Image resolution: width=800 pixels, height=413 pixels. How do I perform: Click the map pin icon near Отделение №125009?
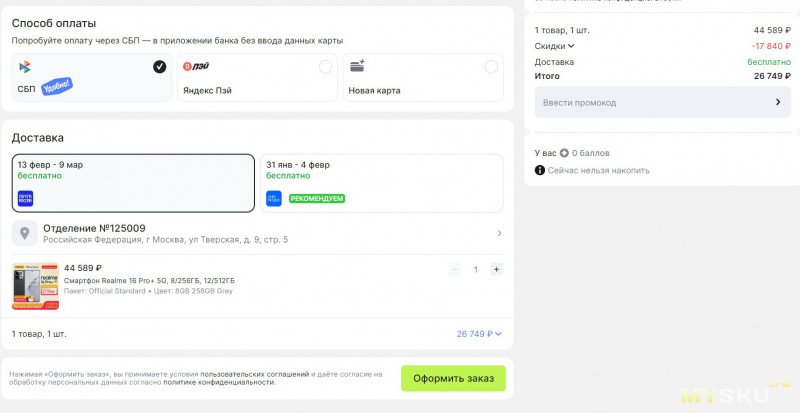point(25,234)
